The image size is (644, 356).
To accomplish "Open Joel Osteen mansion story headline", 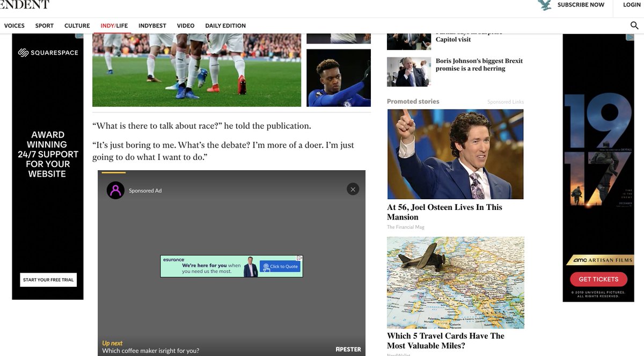I will [444, 212].
